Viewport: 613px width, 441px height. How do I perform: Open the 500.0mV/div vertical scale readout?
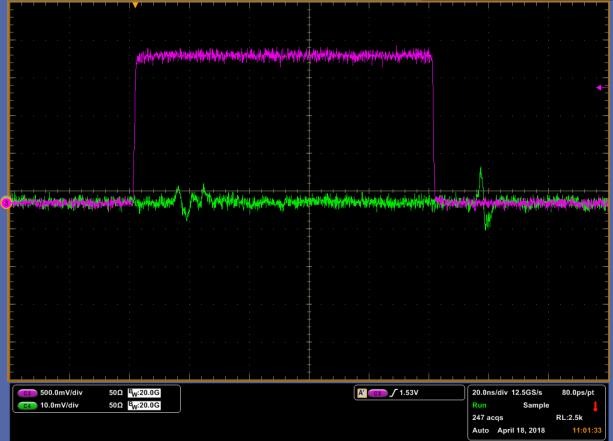tap(61, 393)
